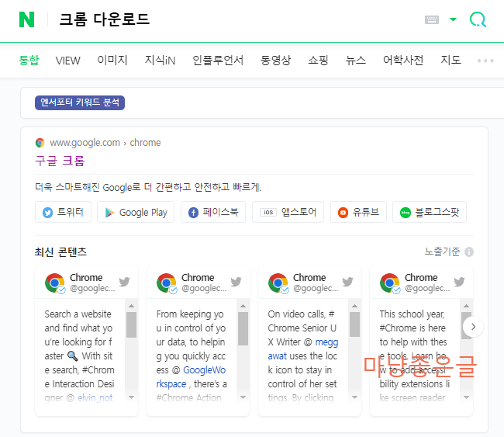Open the on-screen keyboard icon
Screen dimensions: 504x437
coord(431,19)
